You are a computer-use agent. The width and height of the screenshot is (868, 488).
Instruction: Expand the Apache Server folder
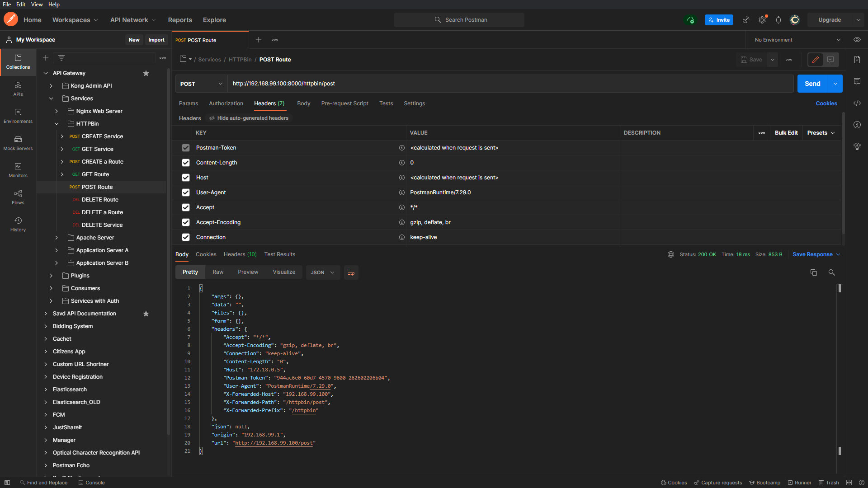coord(57,238)
